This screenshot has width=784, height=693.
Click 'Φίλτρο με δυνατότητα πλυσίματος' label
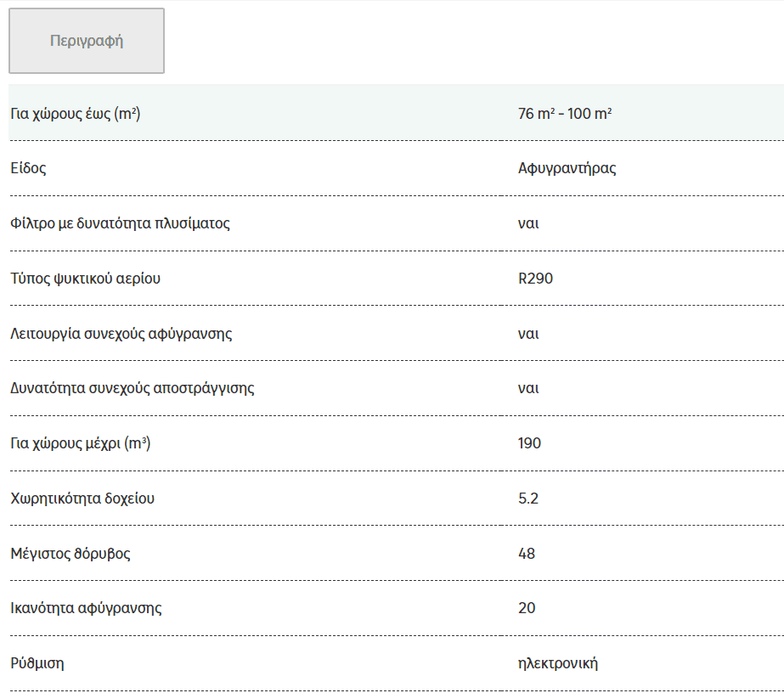pos(120,223)
